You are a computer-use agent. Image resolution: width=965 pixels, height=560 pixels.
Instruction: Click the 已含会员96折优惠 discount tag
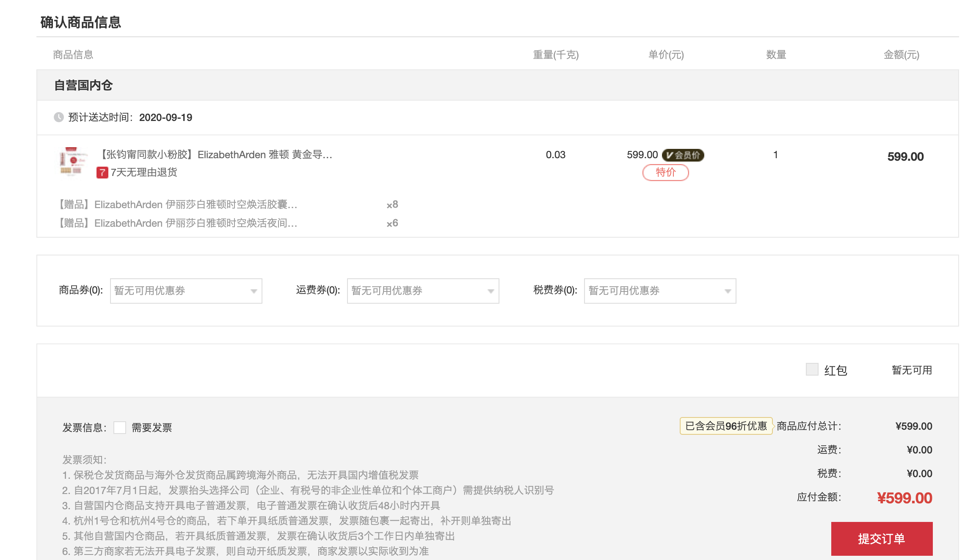(726, 426)
